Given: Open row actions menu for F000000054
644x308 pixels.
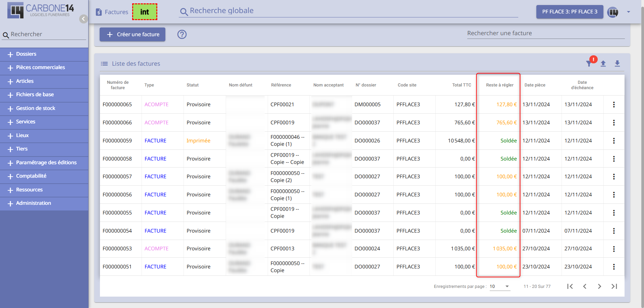Looking at the screenshot, I should 614,231.
